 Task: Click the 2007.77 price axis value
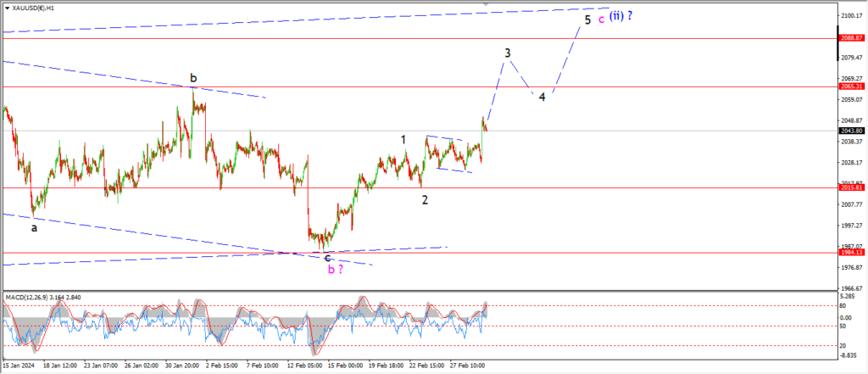click(x=854, y=204)
